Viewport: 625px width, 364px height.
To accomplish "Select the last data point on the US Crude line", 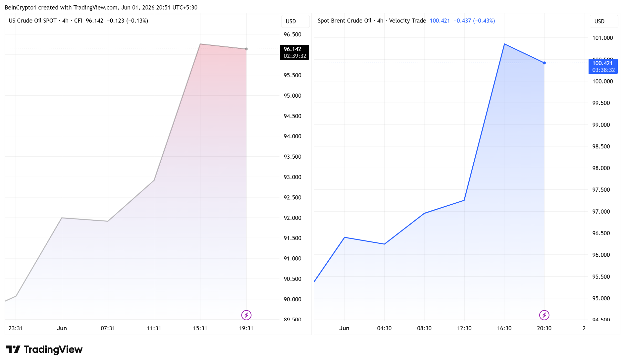I will pyautogui.click(x=246, y=49).
